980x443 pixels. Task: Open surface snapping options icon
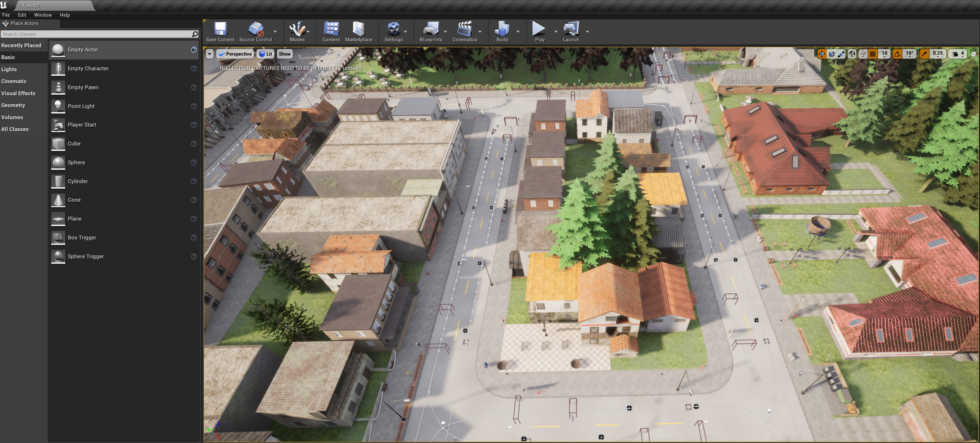(863, 54)
